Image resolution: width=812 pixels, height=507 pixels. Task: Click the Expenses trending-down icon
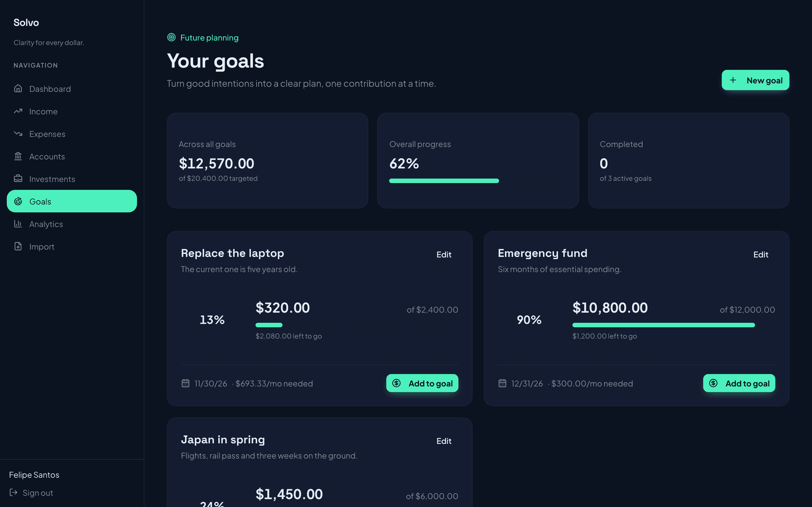[x=18, y=134]
